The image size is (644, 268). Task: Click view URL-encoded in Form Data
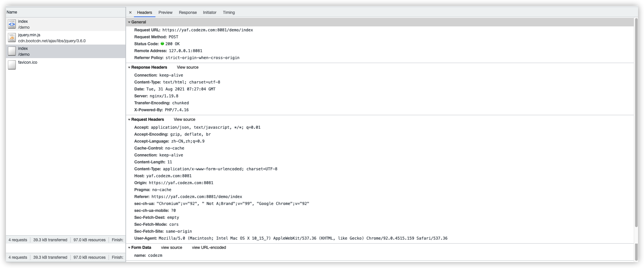tap(209, 248)
